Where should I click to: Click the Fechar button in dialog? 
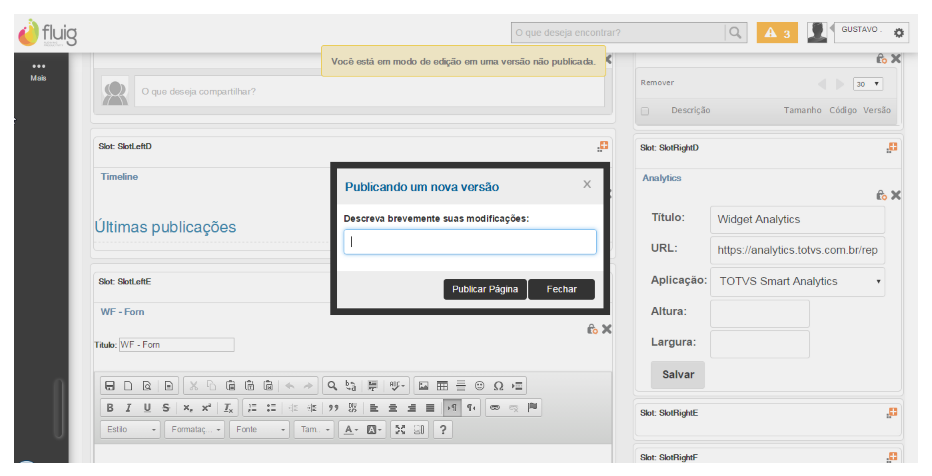pyautogui.click(x=562, y=289)
